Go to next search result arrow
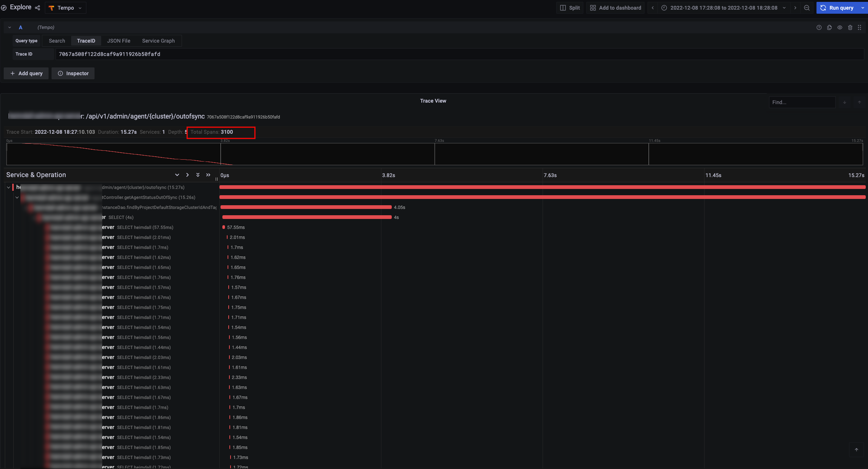Viewport: 868px width, 469px height. (x=845, y=102)
